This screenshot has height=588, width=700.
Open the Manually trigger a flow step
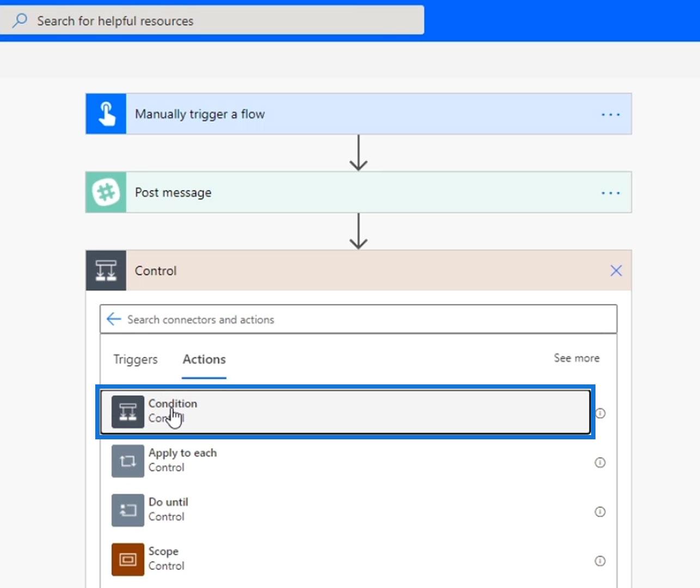(x=359, y=114)
